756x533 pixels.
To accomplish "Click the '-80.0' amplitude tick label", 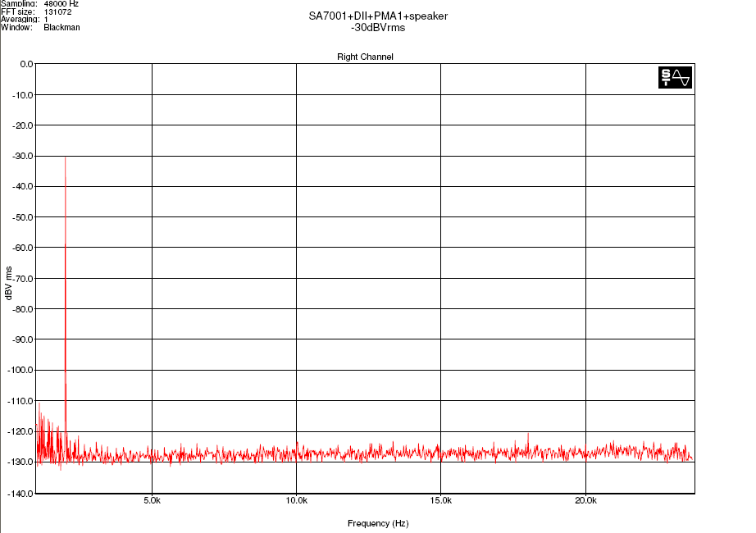I will (x=23, y=309).
